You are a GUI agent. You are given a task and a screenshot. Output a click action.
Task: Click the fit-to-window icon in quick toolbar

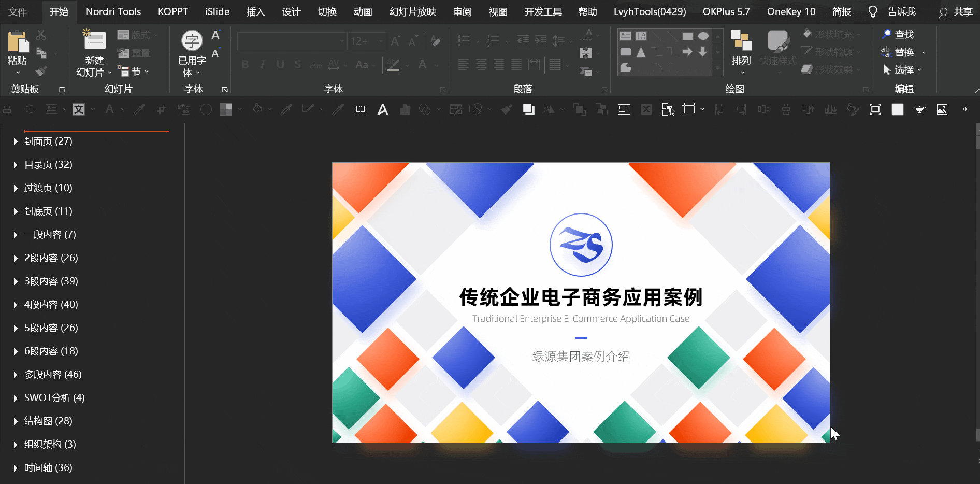(875, 109)
